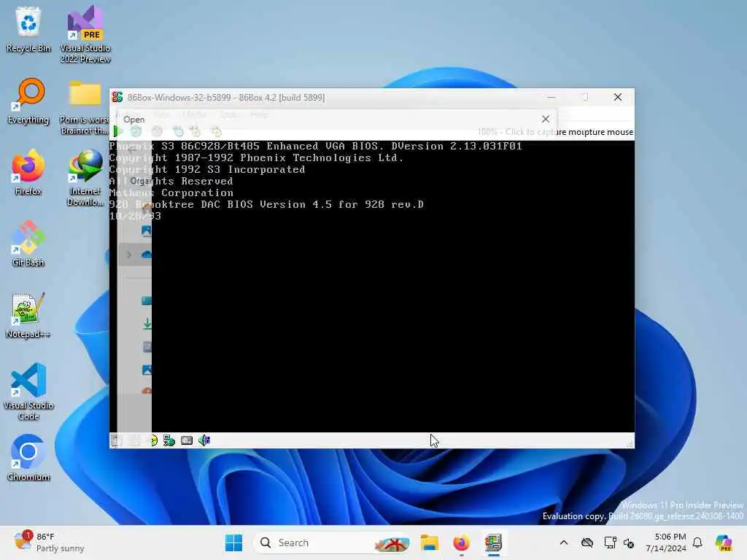
Task: Open Notepad++ desktop shortcut
Action: tap(28, 315)
